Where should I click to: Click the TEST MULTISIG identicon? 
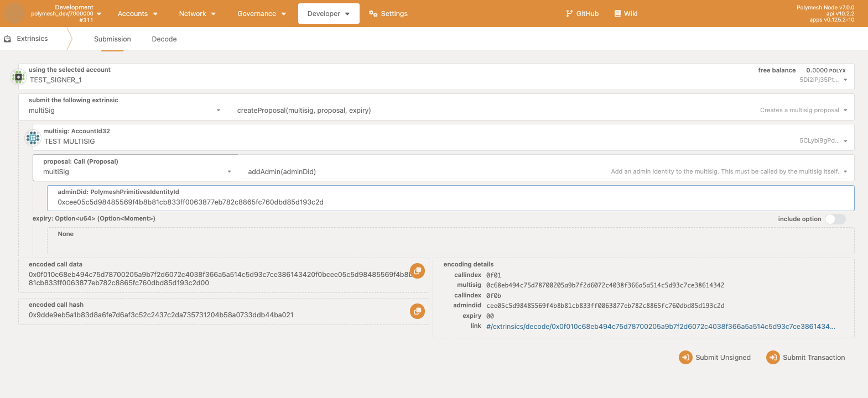(x=33, y=138)
